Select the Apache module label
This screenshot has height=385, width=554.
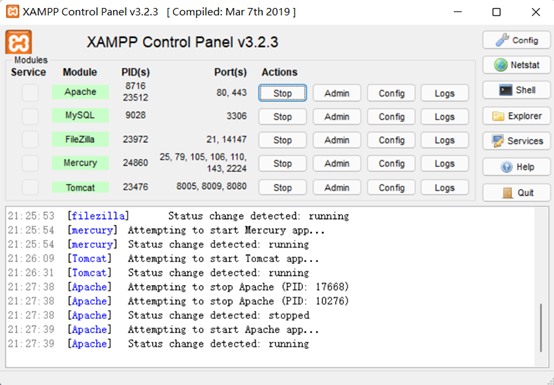tap(80, 92)
